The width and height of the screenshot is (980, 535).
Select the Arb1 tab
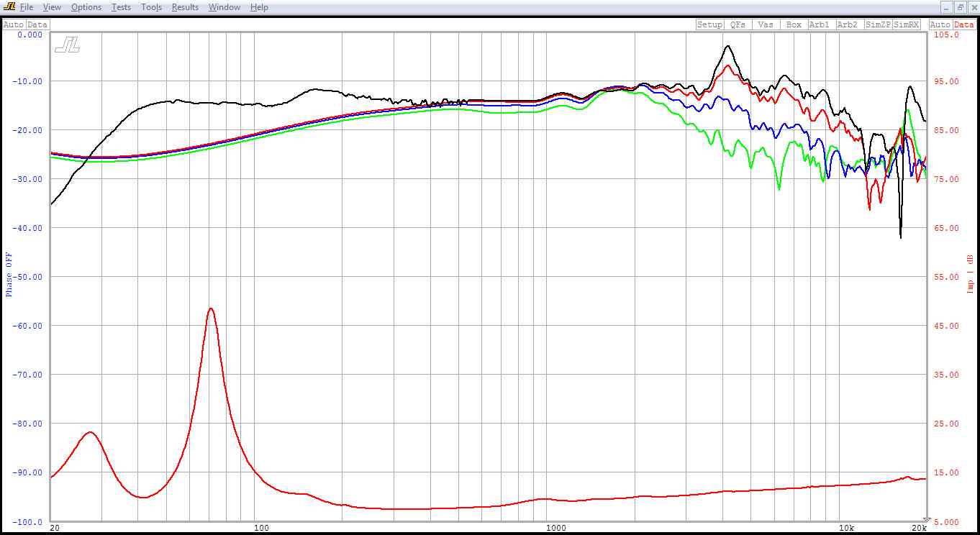click(822, 24)
